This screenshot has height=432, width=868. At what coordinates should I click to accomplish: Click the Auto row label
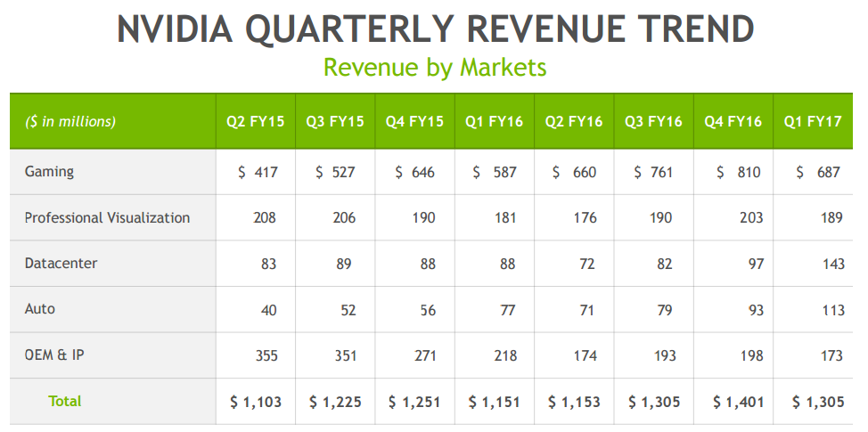pyautogui.click(x=40, y=309)
